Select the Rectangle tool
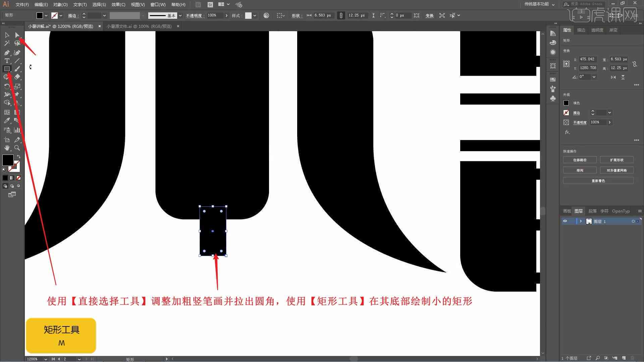 (7, 68)
